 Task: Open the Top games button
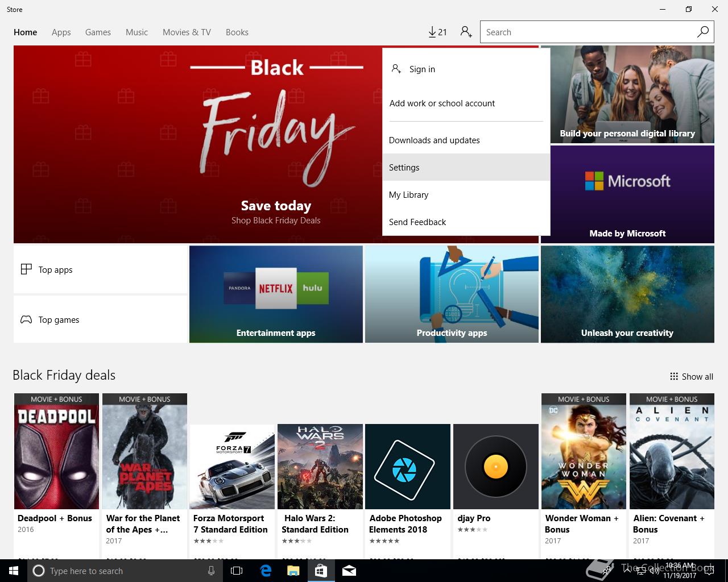tap(100, 319)
